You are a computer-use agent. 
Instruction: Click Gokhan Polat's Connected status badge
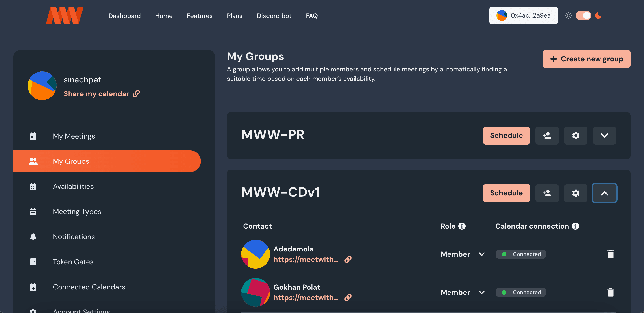coord(521,292)
